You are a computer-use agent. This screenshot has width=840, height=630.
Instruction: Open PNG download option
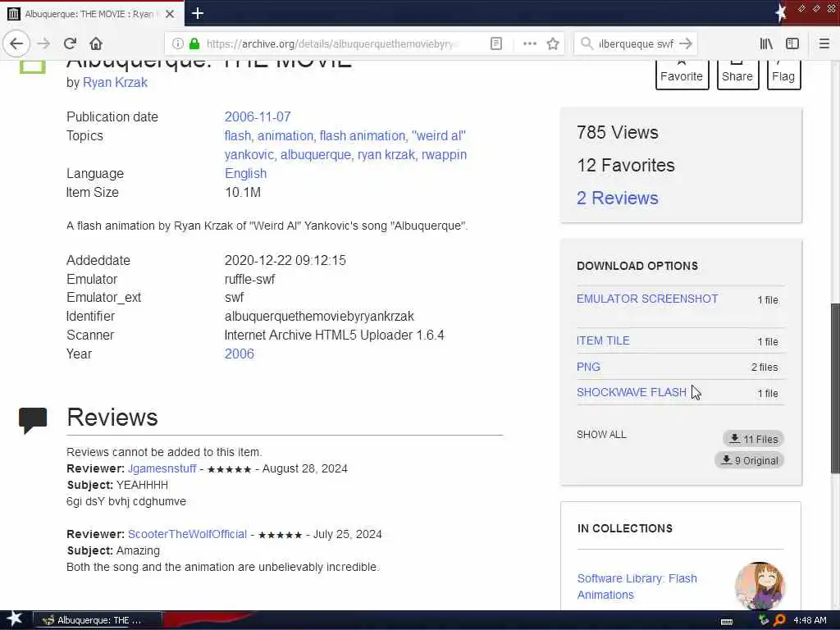point(588,367)
